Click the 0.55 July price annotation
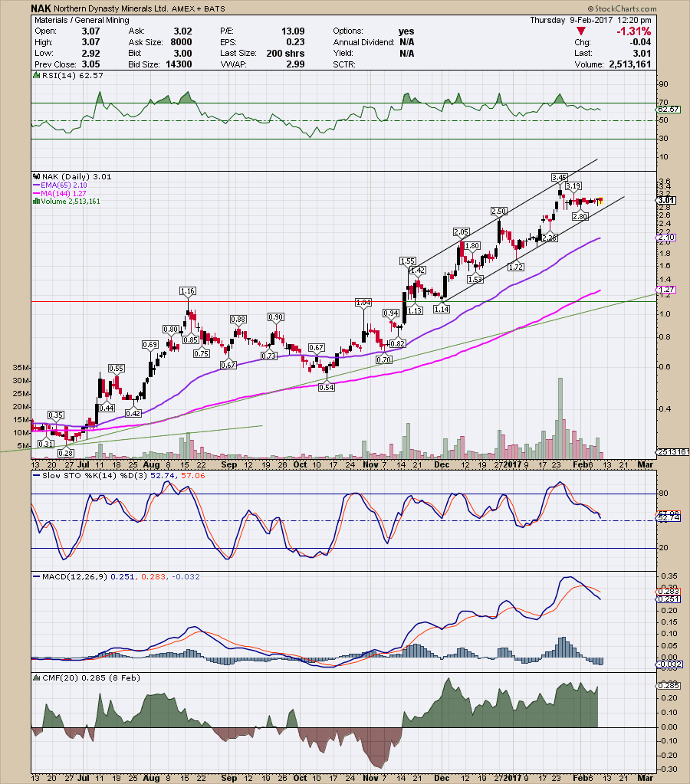The image size is (690, 784). 116,369
